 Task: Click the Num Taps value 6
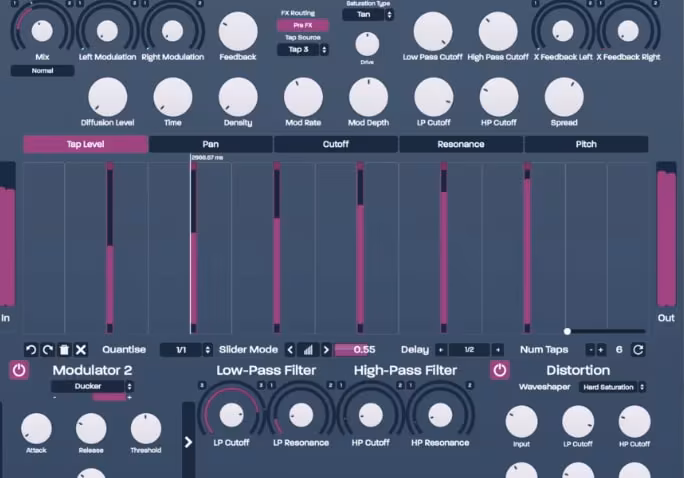(x=619, y=350)
